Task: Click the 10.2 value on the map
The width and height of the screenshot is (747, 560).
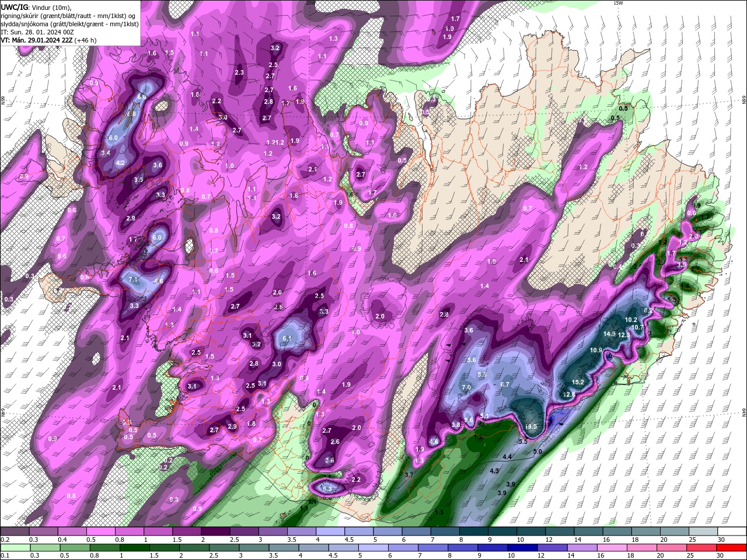Action: point(631,320)
